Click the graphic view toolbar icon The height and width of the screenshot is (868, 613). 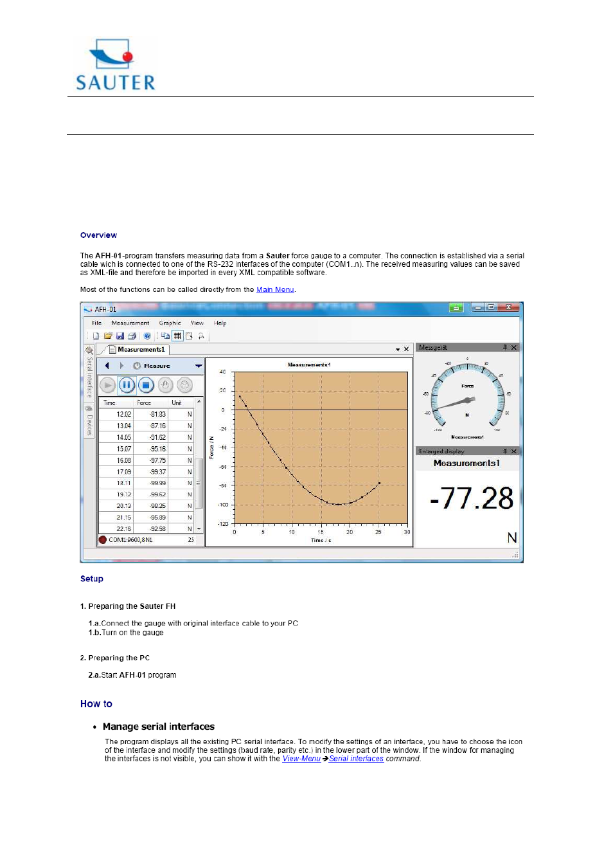[x=189, y=336]
